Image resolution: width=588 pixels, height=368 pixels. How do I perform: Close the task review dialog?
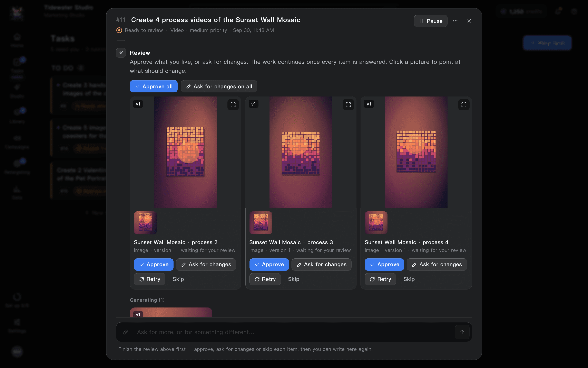click(x=469, y=21)
